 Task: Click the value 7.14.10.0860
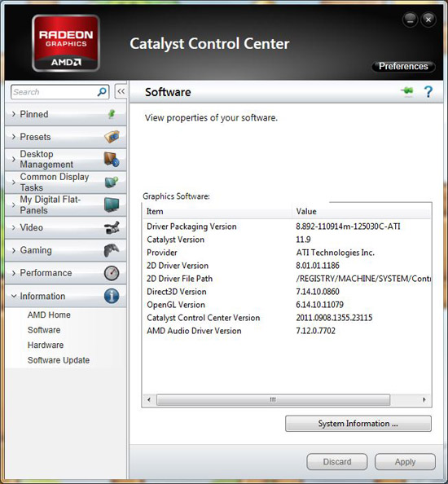[318, 292]
